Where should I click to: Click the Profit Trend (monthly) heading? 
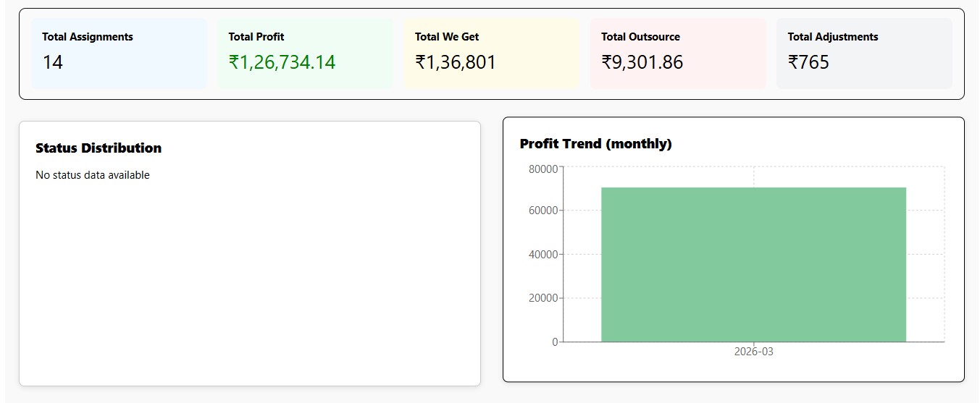coord(596,144)
